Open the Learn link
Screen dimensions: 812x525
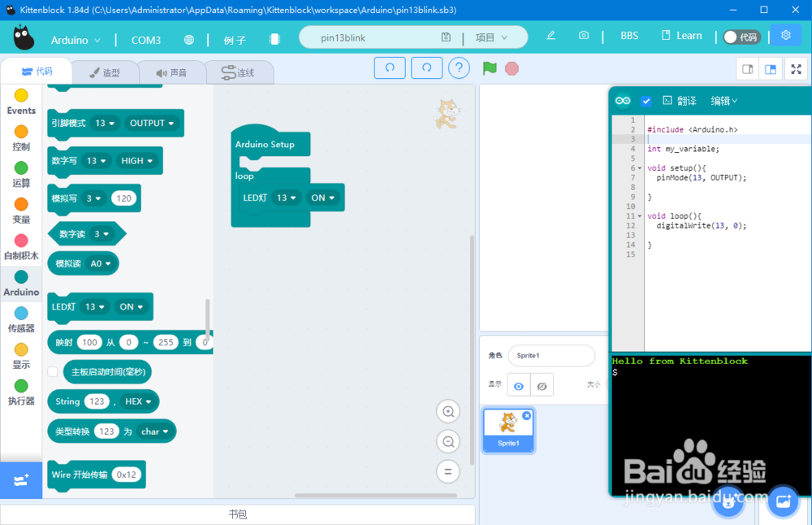click(x=681, y=35)
